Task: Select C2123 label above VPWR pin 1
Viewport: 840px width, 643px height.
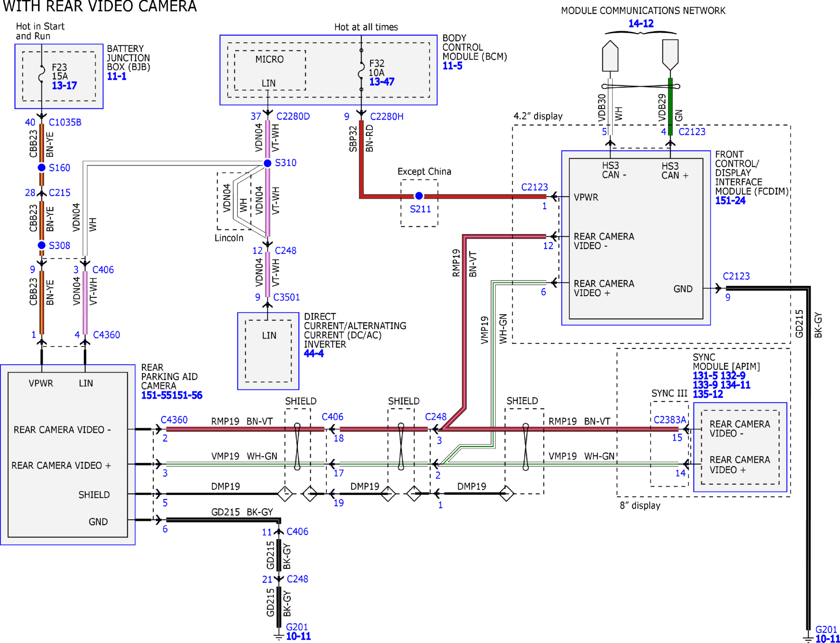Action: pos(534,187)
